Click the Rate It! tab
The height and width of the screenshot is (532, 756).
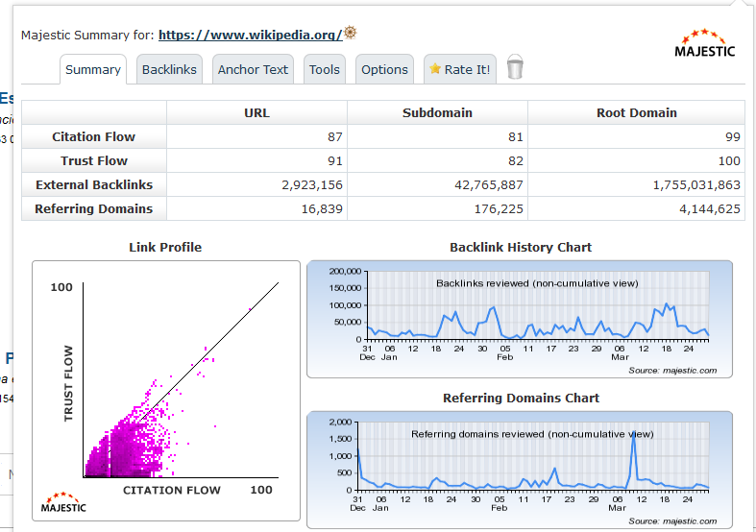[460, 69]
